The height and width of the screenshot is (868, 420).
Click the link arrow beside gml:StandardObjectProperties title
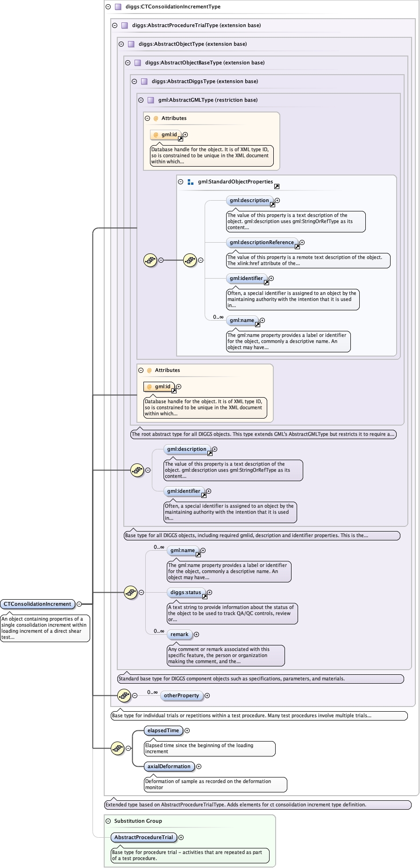pos(277,186)
